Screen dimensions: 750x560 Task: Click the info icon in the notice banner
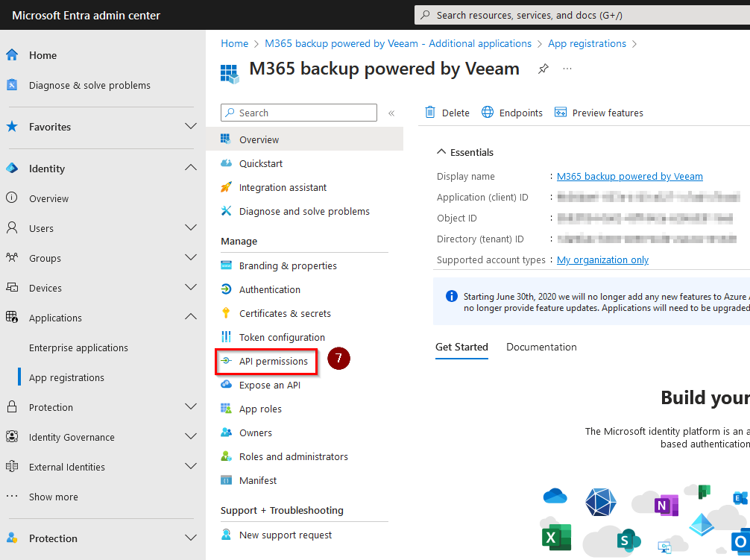[x=452, y=296]
